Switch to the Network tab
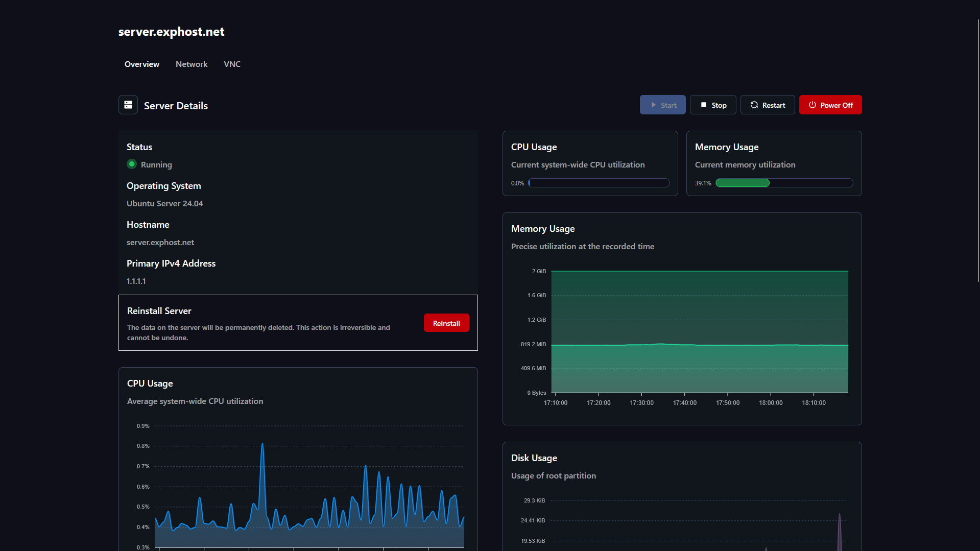980x551 pixels. point(192,64)
